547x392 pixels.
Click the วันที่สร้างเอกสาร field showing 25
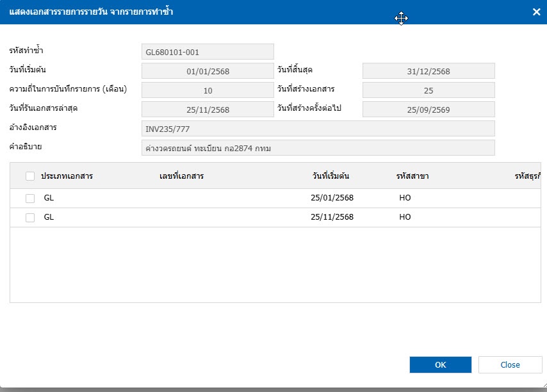coord(429,90)
